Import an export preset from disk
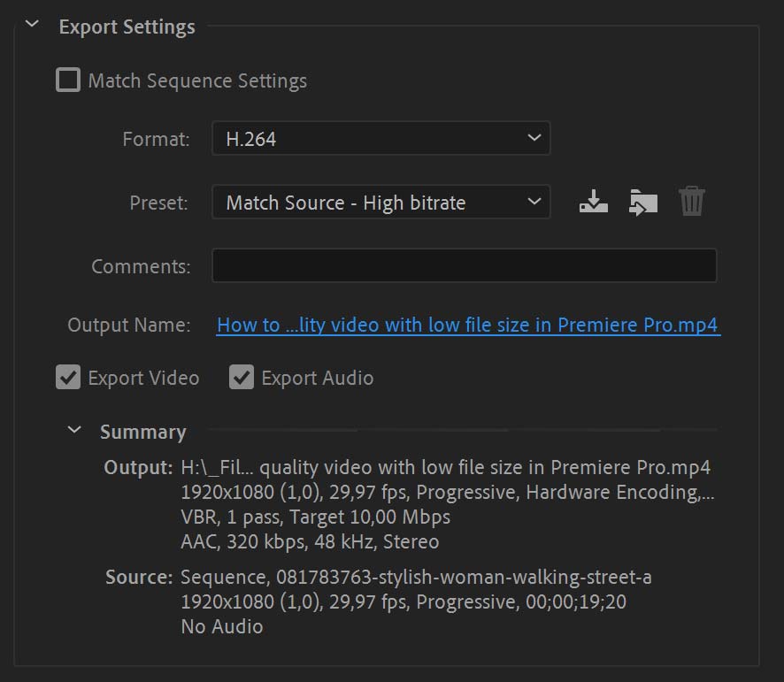Image resolution: width=784 pixels, height=682 pixels. click(642, 202)
